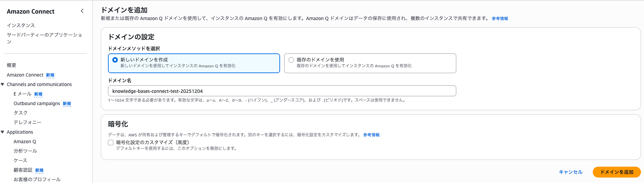
Task: Open テレフォニー in the sidebar
Action: point(27,122)
